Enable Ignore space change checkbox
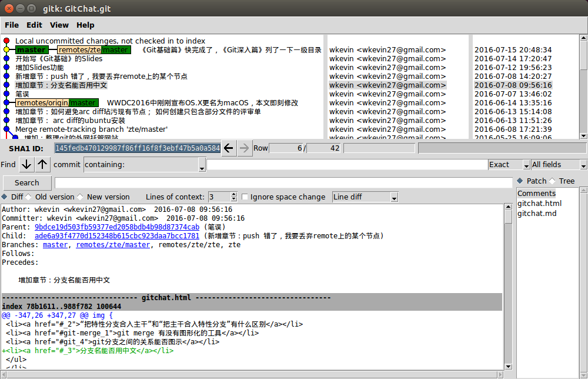 point(245,197)
